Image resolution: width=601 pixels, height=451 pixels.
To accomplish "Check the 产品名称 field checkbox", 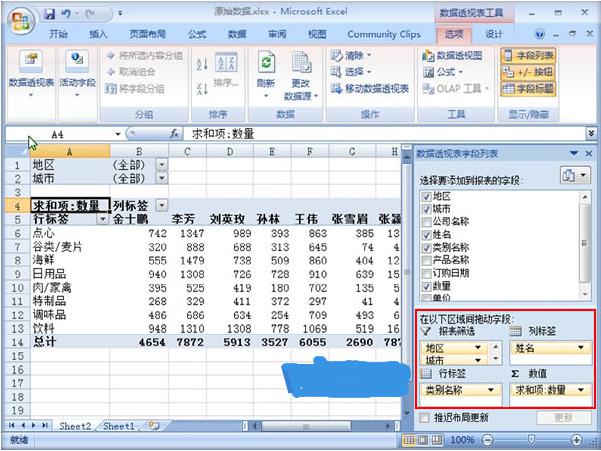I will click(426, 261).
